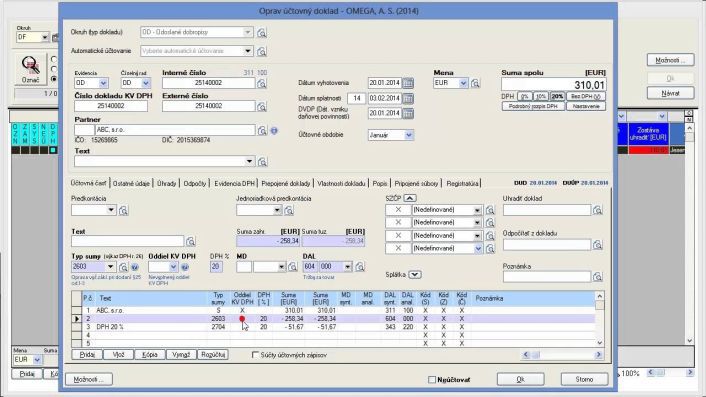This screenshot has width=706, height=397.
Task: Open Okruh typ dokladu dropdown
Action: 248,32
